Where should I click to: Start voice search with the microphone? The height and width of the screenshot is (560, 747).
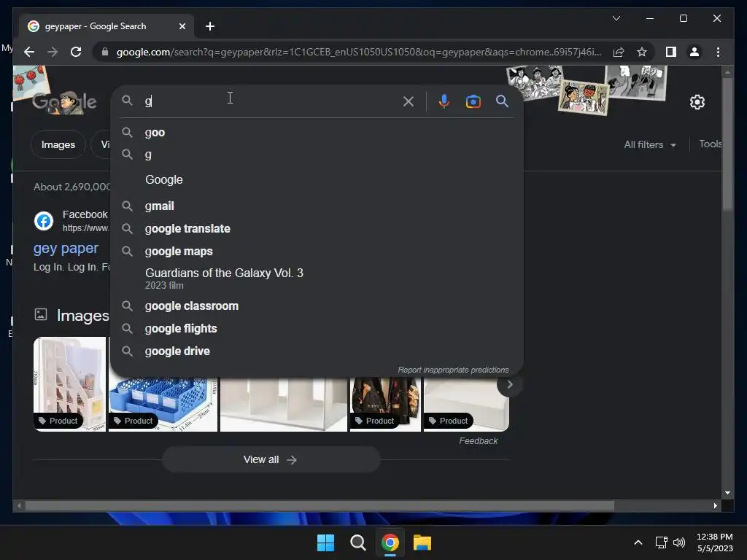(444, 101)
